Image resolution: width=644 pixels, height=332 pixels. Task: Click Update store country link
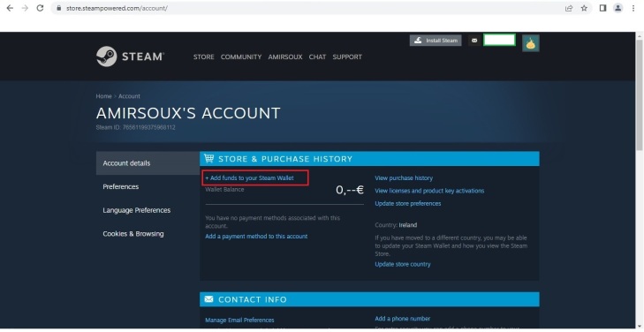pyautogui.click(x=403, y=264)
